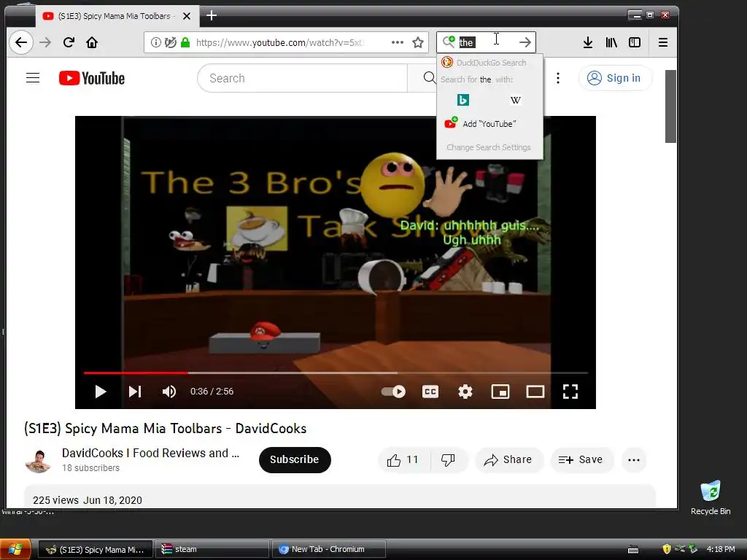This screenshot has height=560, width=747.
Task: Click the search bar go arrow
Action: pos(525,42)
